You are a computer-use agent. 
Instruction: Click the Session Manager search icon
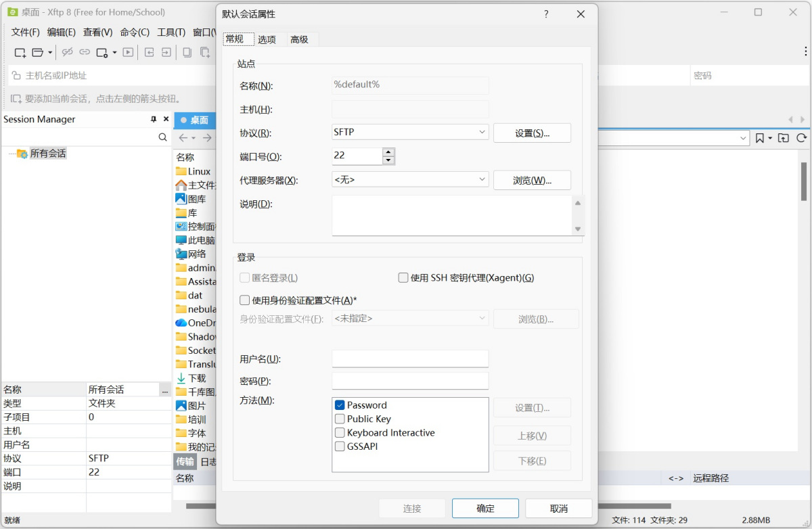[x=162, y=137]
